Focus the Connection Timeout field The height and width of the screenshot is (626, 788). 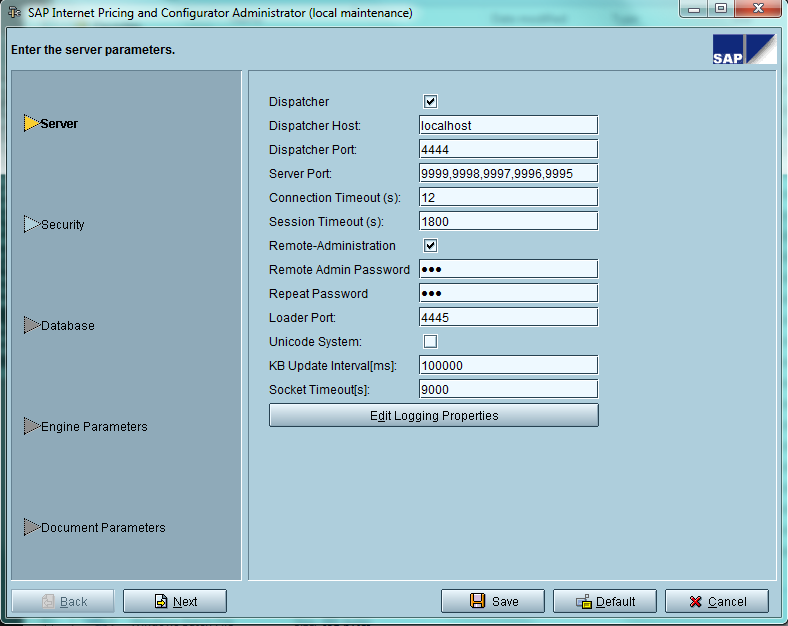click(x=508, y=197)
